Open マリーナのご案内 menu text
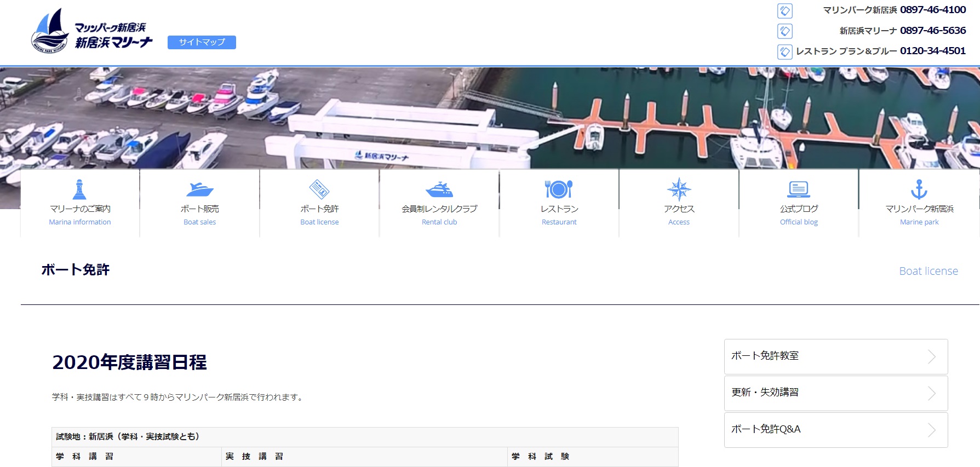The height and width of the screenshot is (467, 980). click(80, 209)
